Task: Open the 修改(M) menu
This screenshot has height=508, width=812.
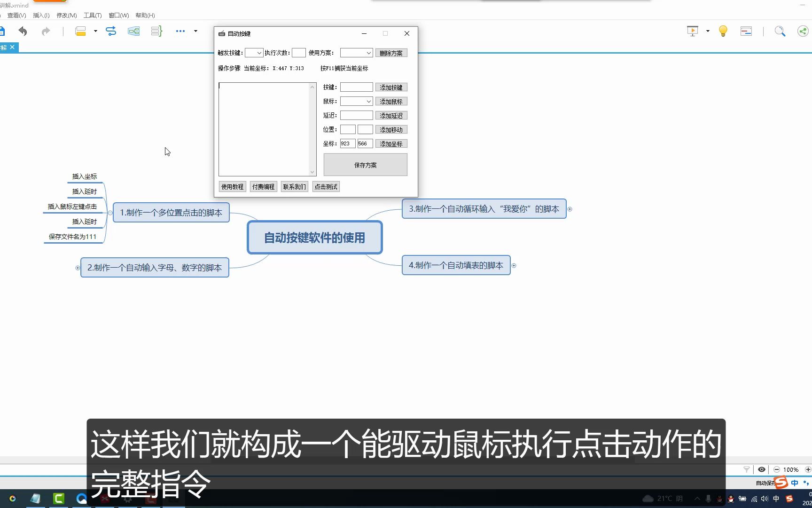Action: click(67, 16)
